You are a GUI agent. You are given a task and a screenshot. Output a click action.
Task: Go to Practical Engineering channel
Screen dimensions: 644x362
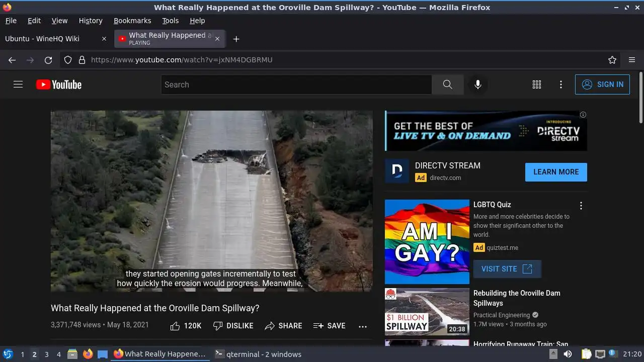[501, 315]
